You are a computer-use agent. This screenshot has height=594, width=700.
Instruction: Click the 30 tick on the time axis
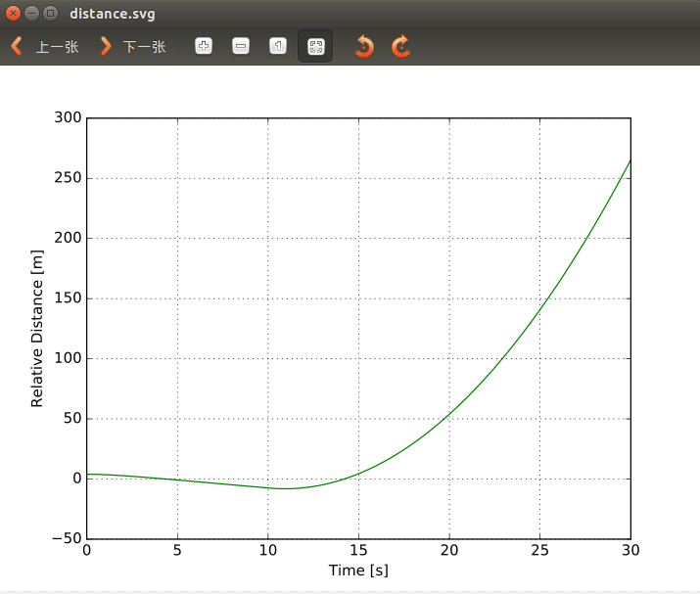pos(630,550)
